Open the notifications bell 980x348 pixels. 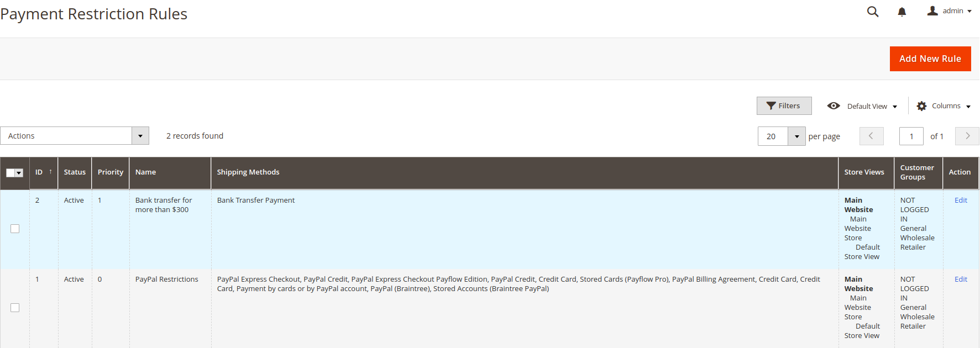902,12
